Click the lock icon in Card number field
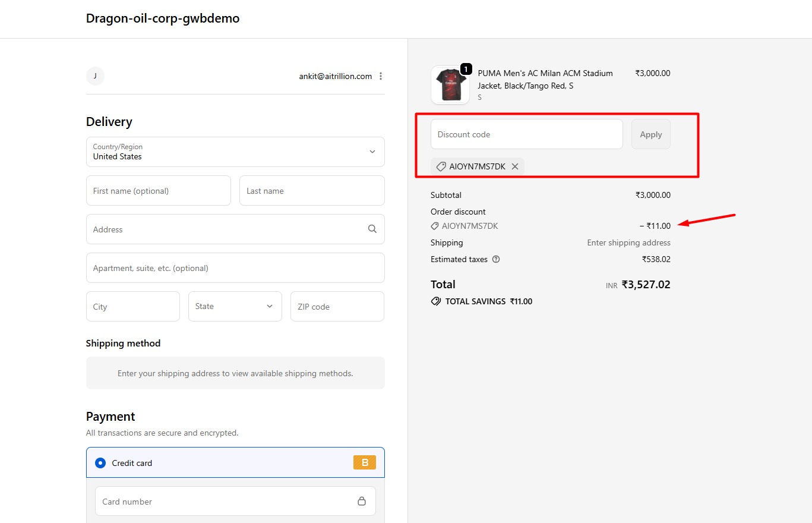Image resolution: width=812 pixels, height=523 pixels. point(362,501)
